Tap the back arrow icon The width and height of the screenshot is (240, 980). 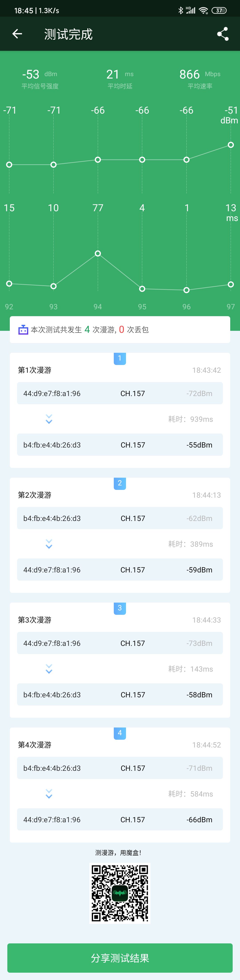(17, 34)
